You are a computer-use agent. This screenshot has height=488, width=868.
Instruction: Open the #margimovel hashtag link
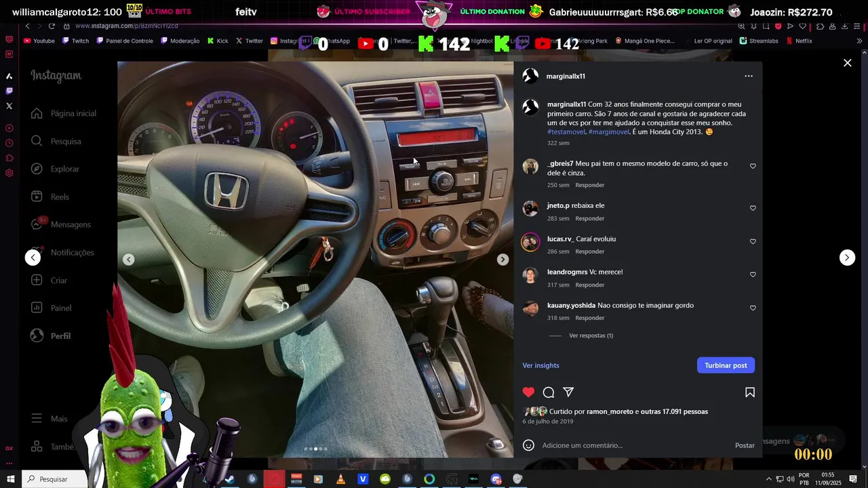(609, 132)
